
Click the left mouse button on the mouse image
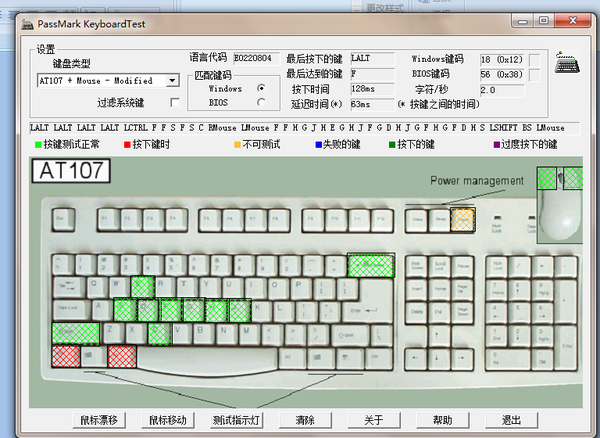[x=546, y=178]
